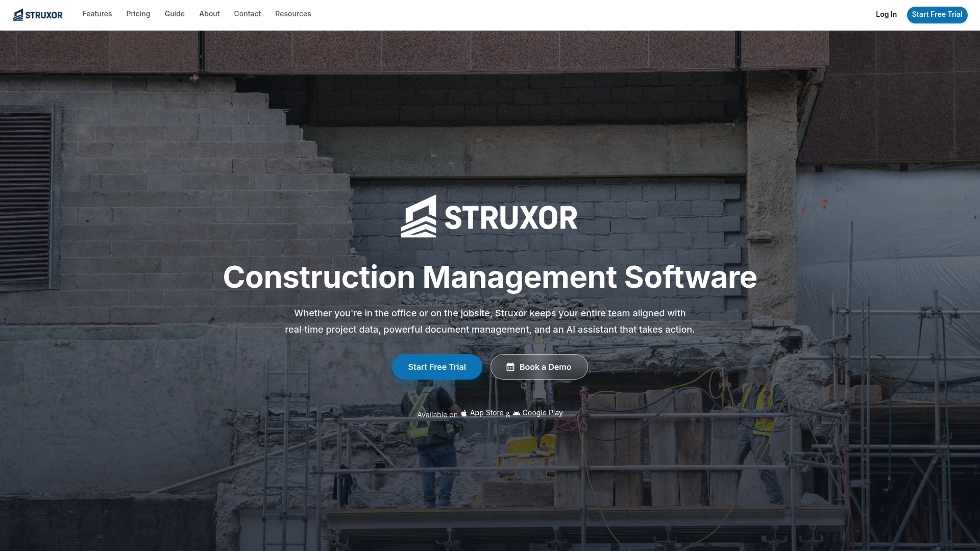Image resolution: width=980 pixels, height=551 pixels.
Task: Click the paragraph starting 'Whether you're in the office'
Action: pyautogui.click(x=490, y=321)
